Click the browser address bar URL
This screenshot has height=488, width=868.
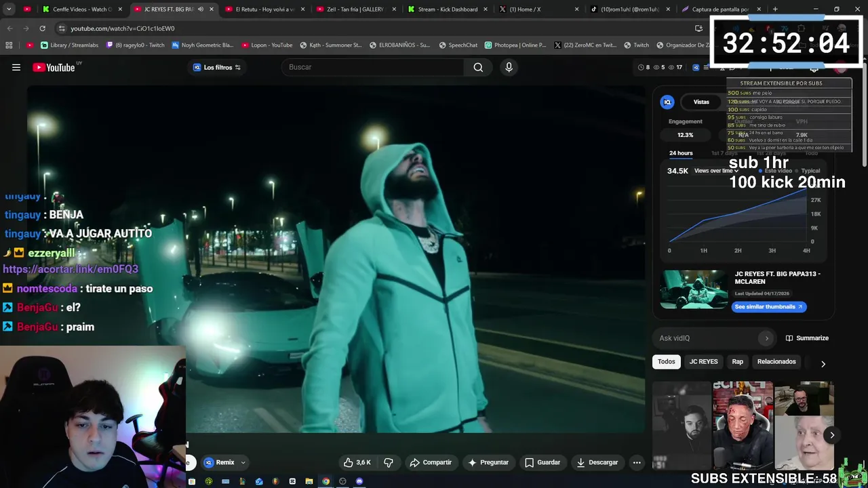coord(123,28)
